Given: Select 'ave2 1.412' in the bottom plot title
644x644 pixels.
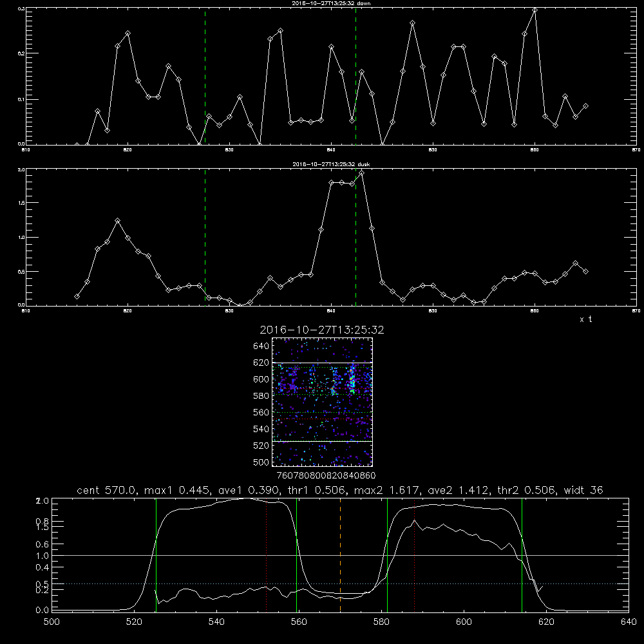Looking at the screenshot, I should 458,490.
